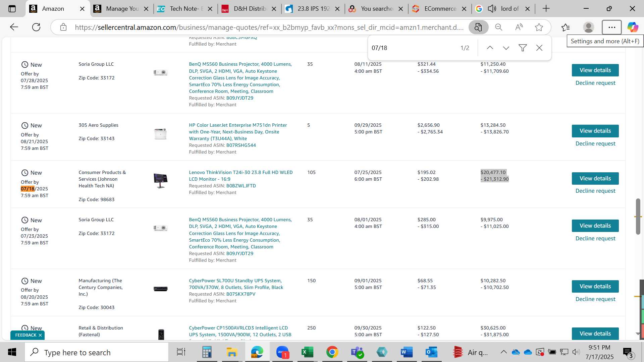The height and width of the screenshot is (362, 644).
Task: Decline the Lenovo ThinkVision request
Action: [x=595, y=191]
